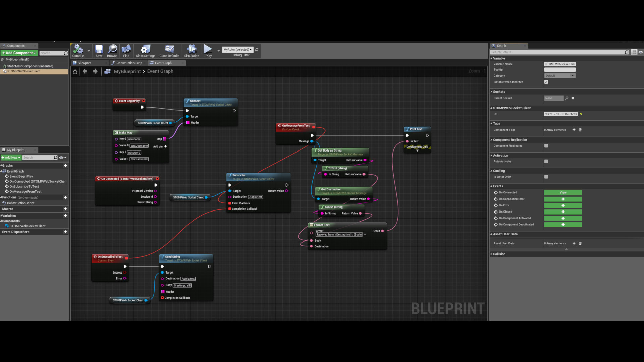The width and height of the screenshot is (644, 362).
Task: Open the Category Default dropdown
Action: (559, 76)
